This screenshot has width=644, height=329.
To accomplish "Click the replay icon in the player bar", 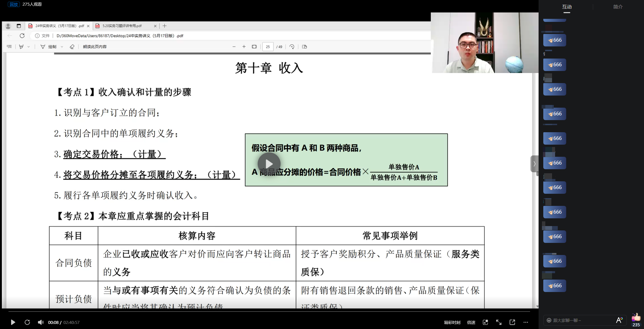I will point(27,322).
